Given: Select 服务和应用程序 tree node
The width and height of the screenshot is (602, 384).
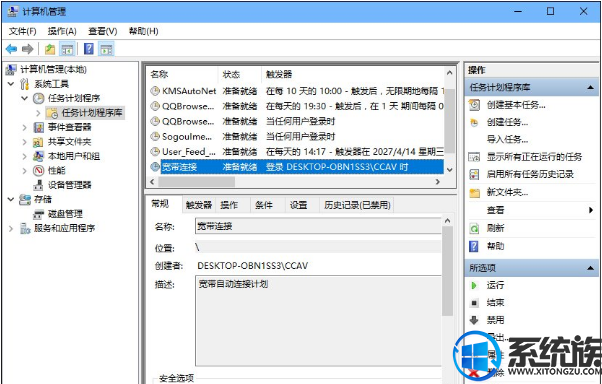Looking at the screenshot, I should [x=64, y=228].
